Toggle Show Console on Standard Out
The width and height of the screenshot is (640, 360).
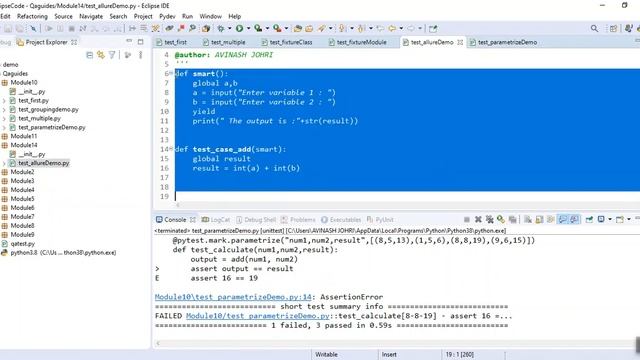click(562, 220)
